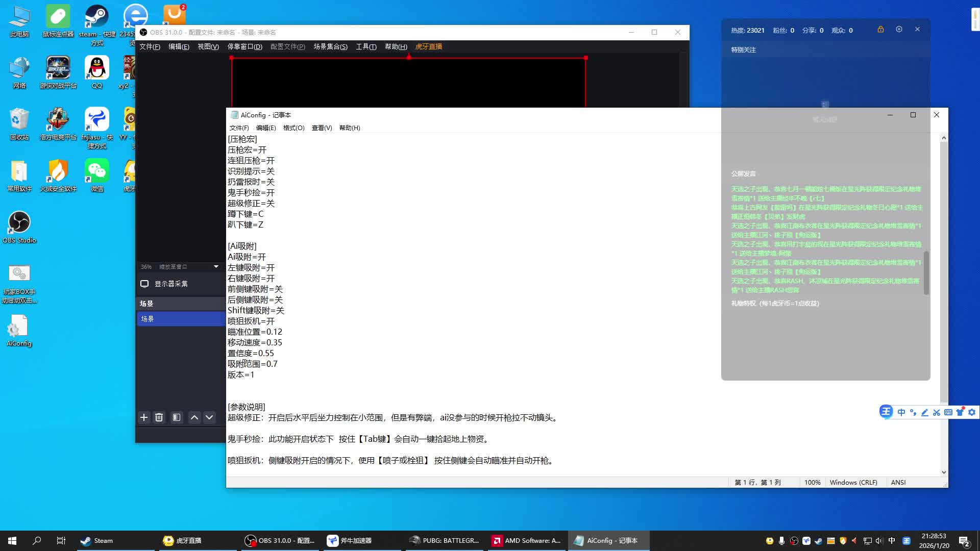This screenshot has width=980, height=551.
Task: Open the 虎牙直播 menu item in OBS
Action: coord(429,46)
